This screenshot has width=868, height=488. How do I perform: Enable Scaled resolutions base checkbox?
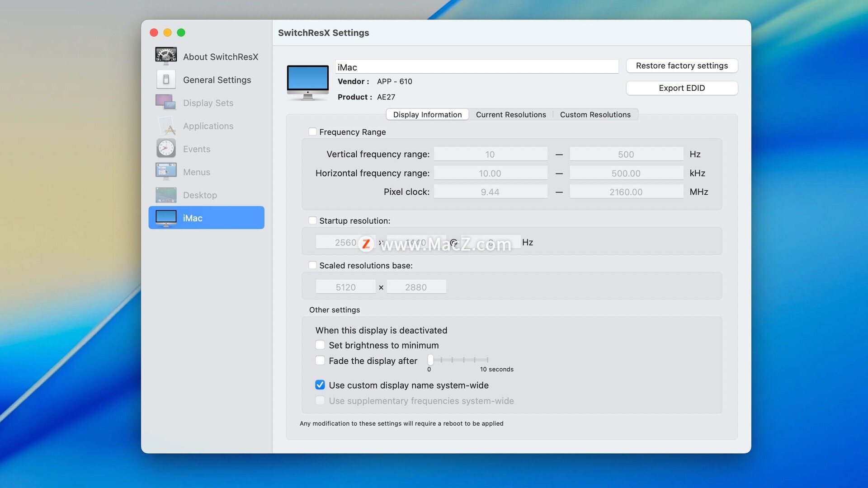(312, 265)
